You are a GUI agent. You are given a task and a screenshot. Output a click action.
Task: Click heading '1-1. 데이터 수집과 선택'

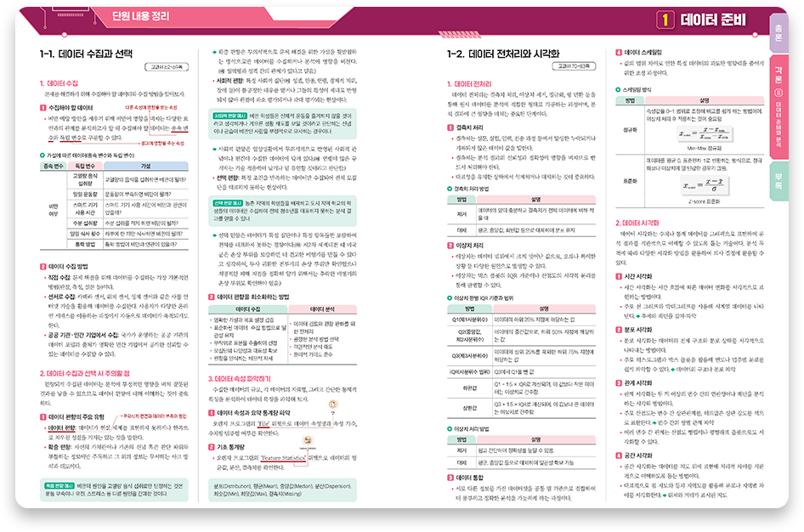tap(86, 54)
